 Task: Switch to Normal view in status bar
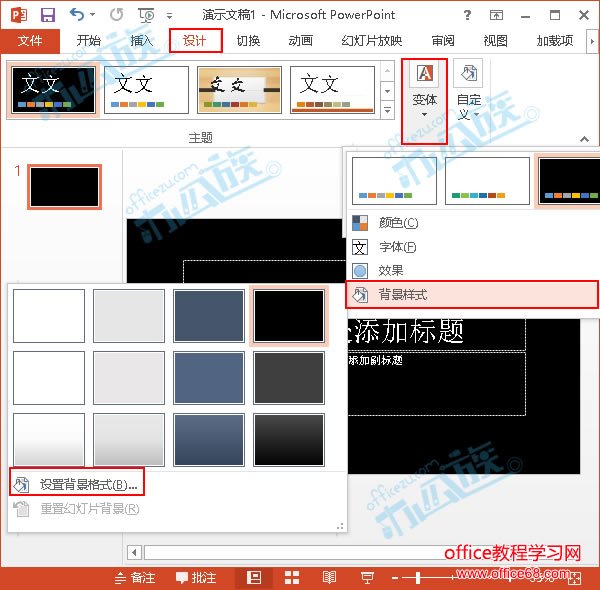point(254,577)
